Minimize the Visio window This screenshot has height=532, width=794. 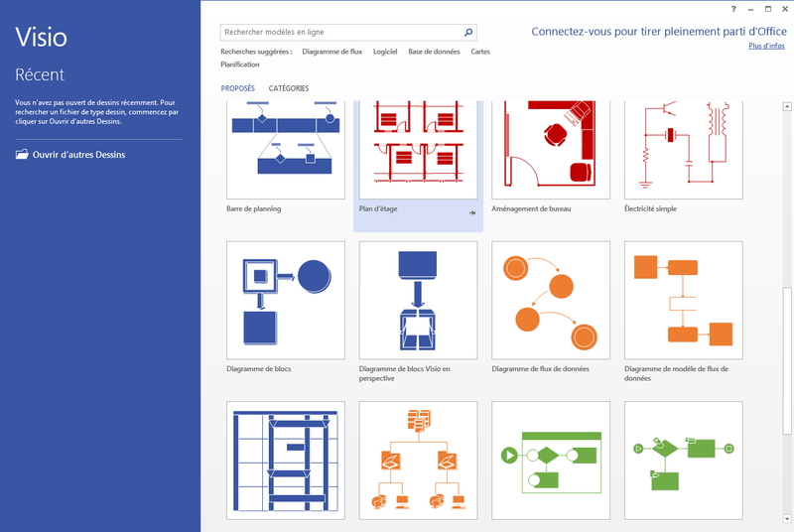[750, 9]
